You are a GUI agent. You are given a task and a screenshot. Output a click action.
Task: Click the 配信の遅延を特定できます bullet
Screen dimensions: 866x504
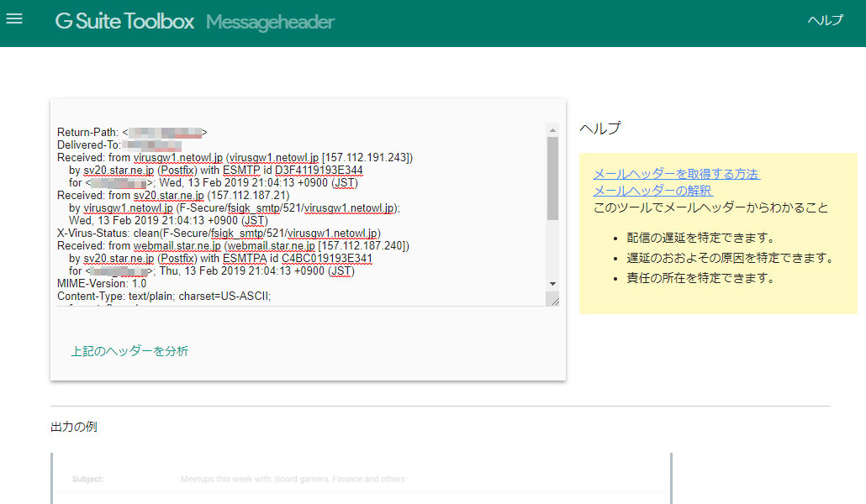[701, 238]
